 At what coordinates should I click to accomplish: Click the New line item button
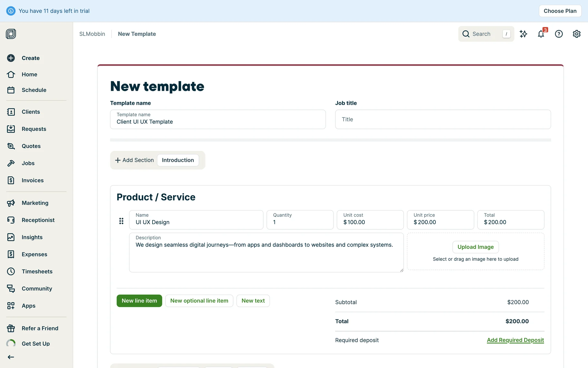coord(139,301)
